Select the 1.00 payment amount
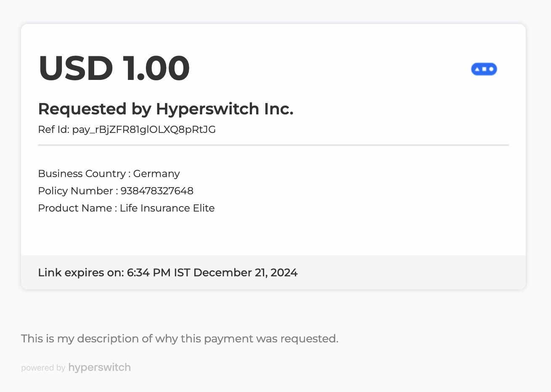Screen dimensions: 551x392 (x=156, y=68)
